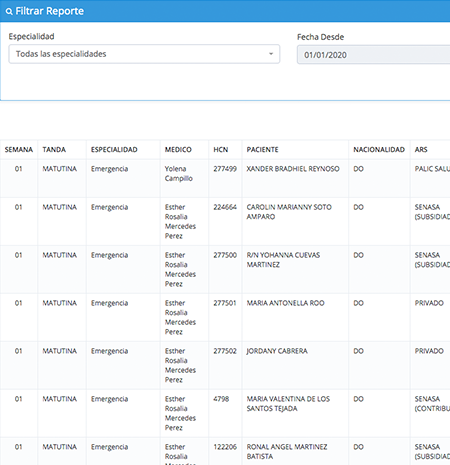Select the PACIENTE column header
Image resolution: width=450 pixels, height=465 pixels.
(x=262, y=150)
